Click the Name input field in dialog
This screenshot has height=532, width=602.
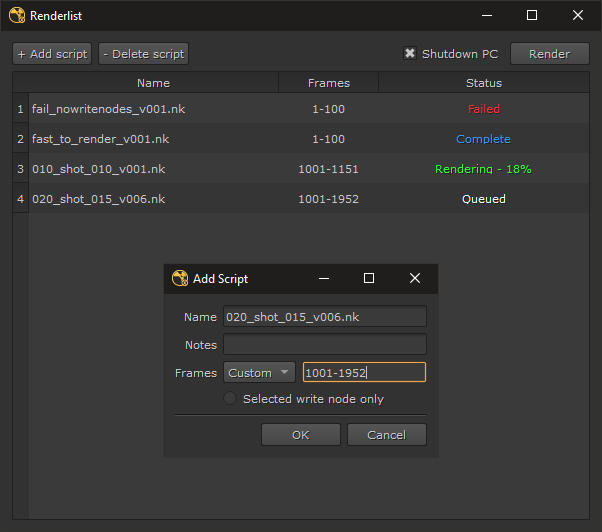pyautogui.click(x=325, y=317)
